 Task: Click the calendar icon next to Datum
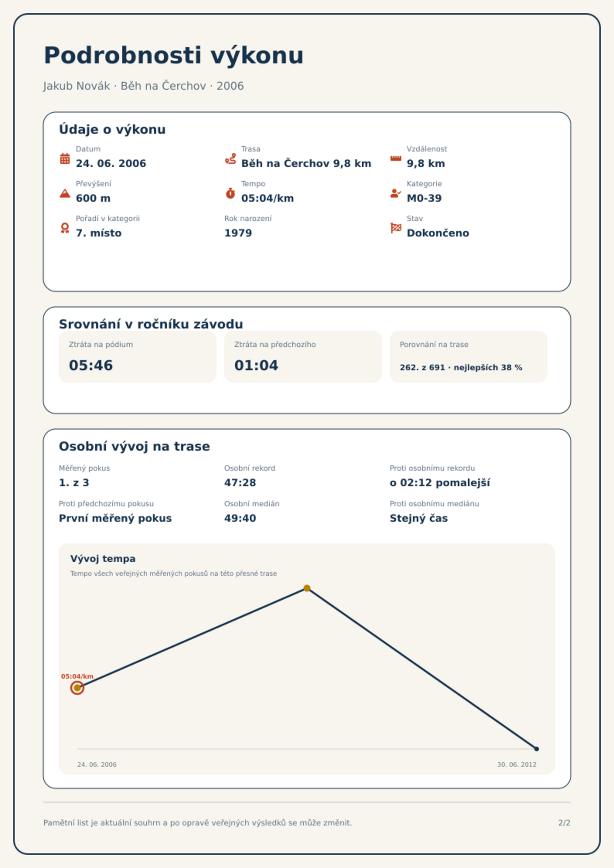(65, 158)
